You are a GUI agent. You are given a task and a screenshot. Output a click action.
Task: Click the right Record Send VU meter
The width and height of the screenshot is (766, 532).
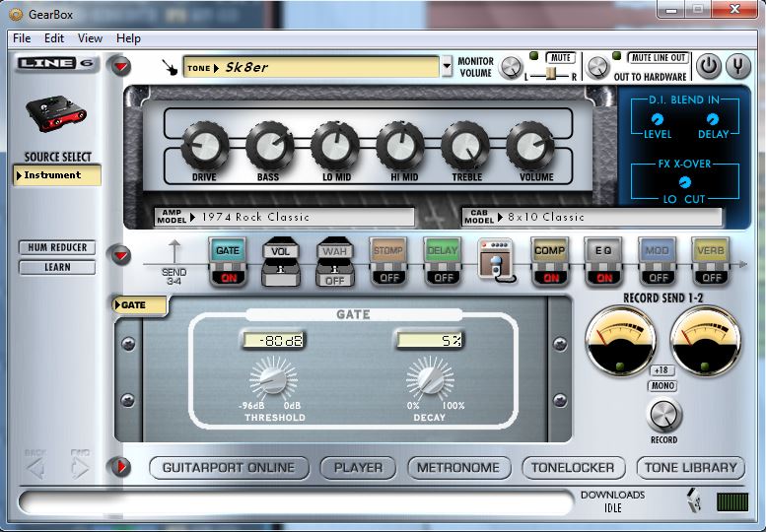pyautogui.click(x=706, y=341)
